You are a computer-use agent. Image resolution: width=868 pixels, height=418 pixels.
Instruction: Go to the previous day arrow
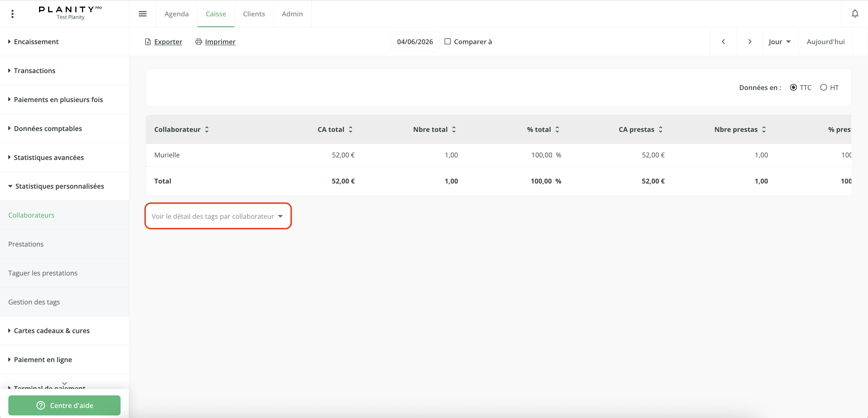pos(723,42)
